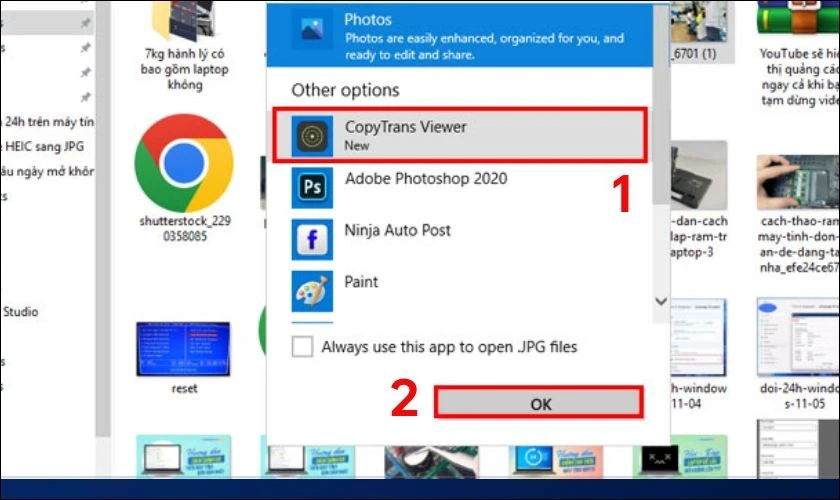Choose the Photos option text
The width and height of the screenshot is (840, 500).
click(368, 19)
